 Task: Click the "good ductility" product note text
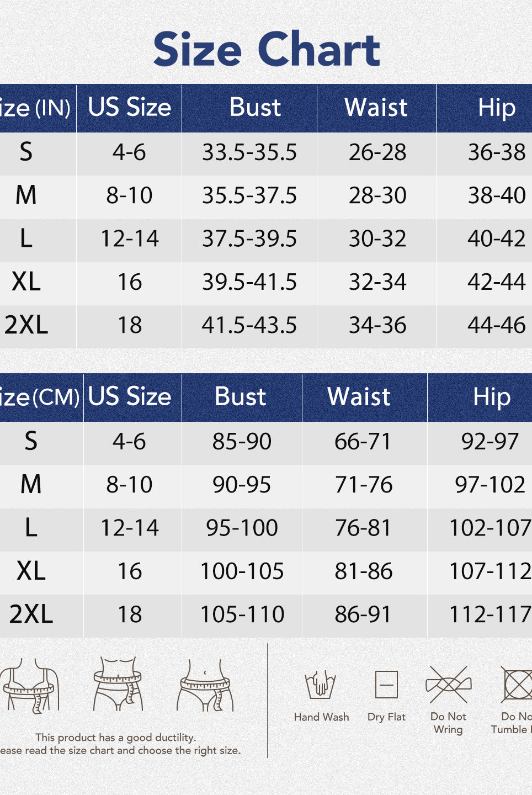[x=116, y=738]
